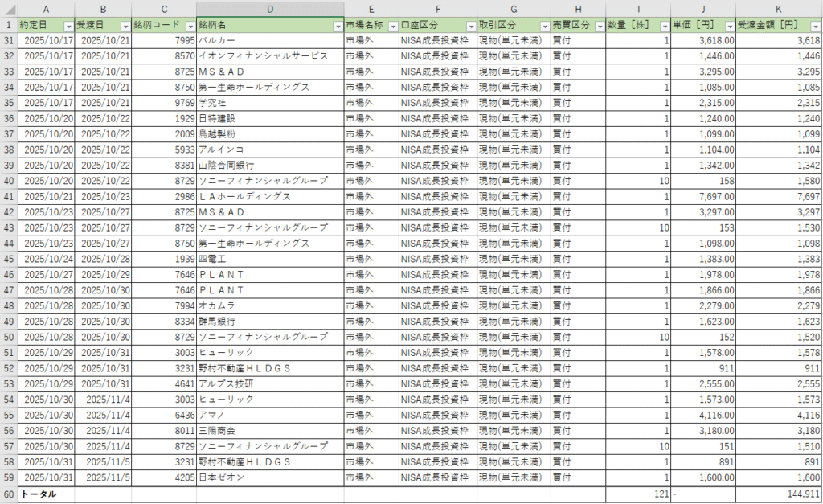Expand the 銘柄コード filter arrow
The image size is (823, 504).
pos(189,26)
